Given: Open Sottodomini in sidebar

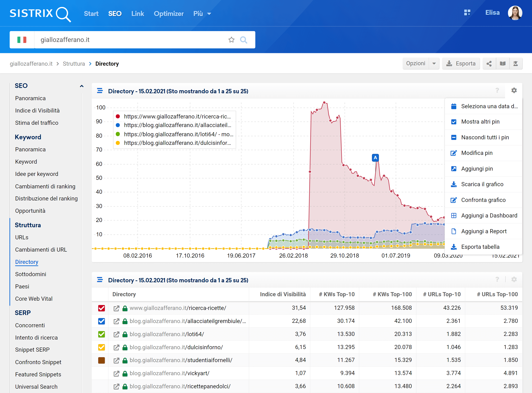Looking at the screenshot, I should click(31, 274).
